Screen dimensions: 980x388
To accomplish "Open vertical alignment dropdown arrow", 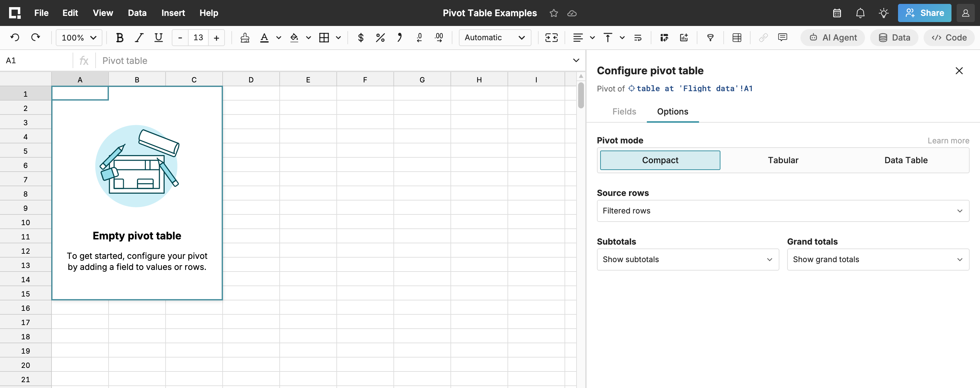I will tap(622, 37).
